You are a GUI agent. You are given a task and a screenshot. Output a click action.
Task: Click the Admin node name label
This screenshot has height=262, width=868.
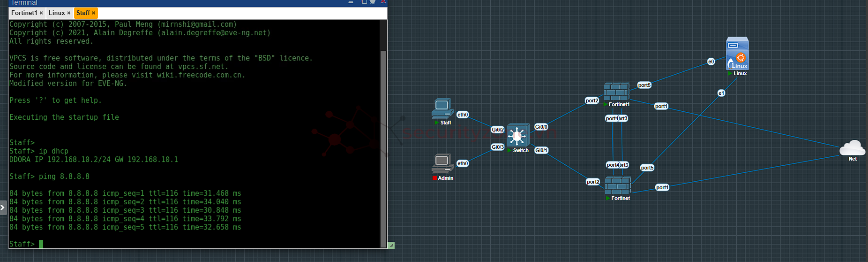[446, 178]
